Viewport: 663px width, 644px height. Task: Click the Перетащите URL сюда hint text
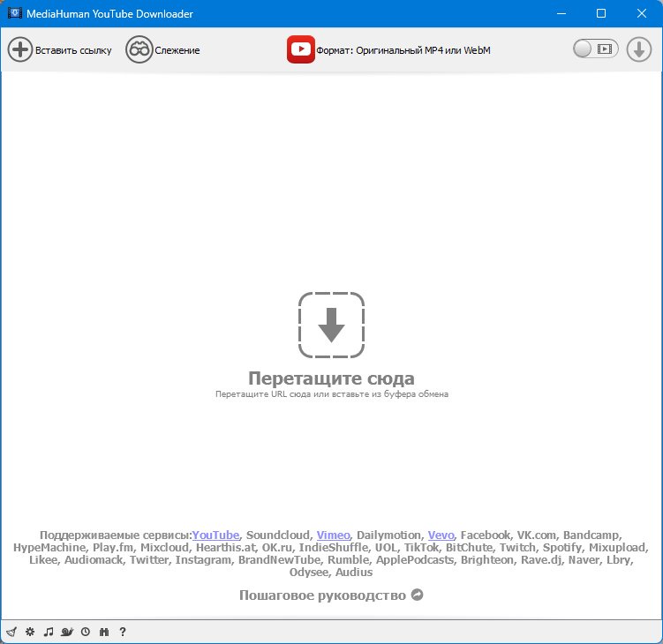pos(332,393)
